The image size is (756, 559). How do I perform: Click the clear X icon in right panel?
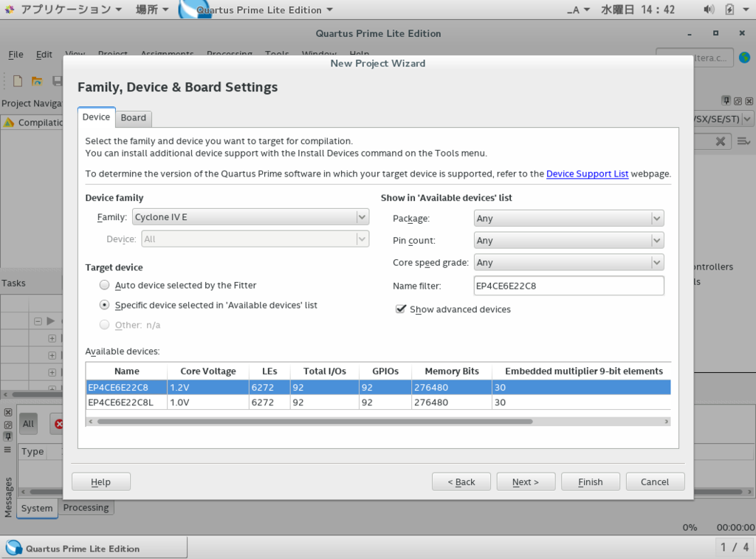pos(721,141)
